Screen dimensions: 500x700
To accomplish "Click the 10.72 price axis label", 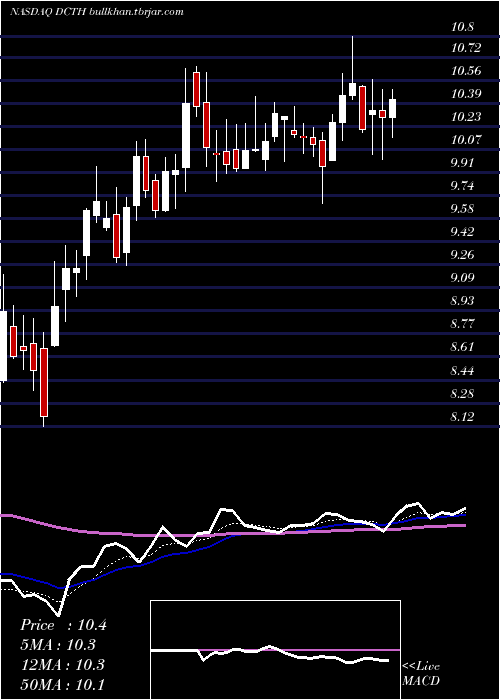I will [466, 47].
